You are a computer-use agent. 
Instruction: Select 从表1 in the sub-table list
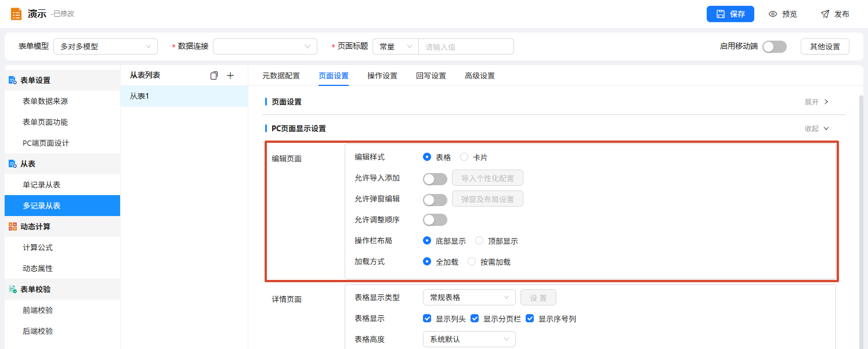[x=184, y=96]
